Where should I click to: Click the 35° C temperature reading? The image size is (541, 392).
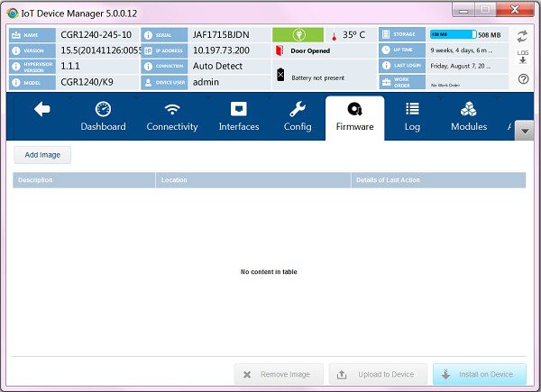point(353,35)
